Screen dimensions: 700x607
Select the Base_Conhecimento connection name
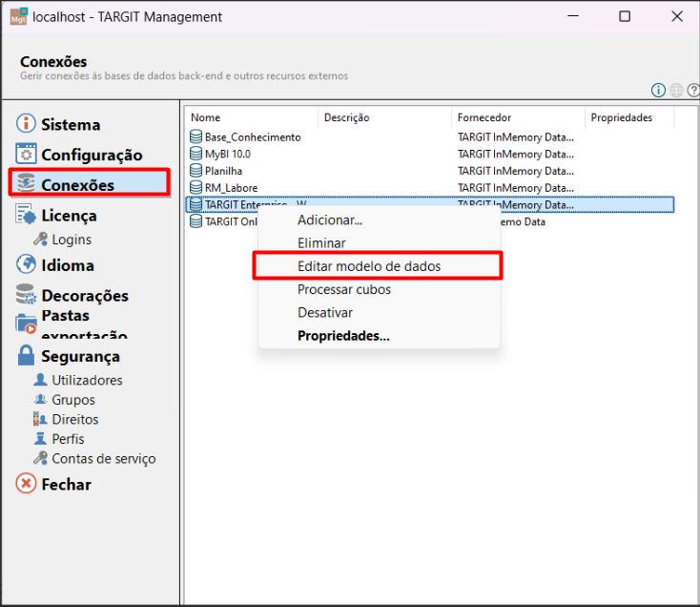[x=253, y=137]
